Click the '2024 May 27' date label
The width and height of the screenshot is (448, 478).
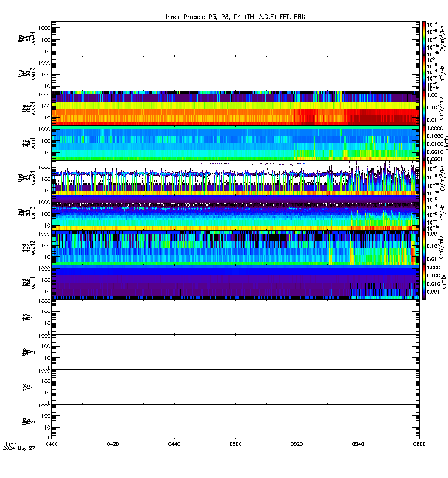(x=19, y=449)
